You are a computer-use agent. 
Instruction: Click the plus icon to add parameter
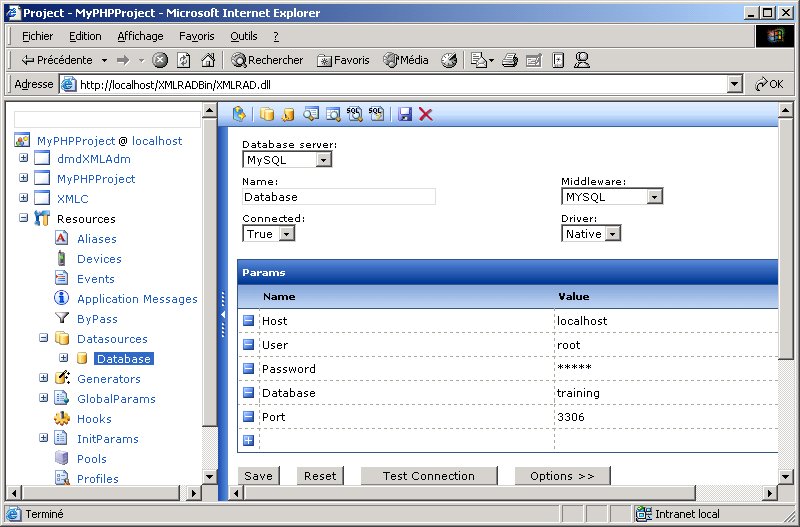coord(249,440)
